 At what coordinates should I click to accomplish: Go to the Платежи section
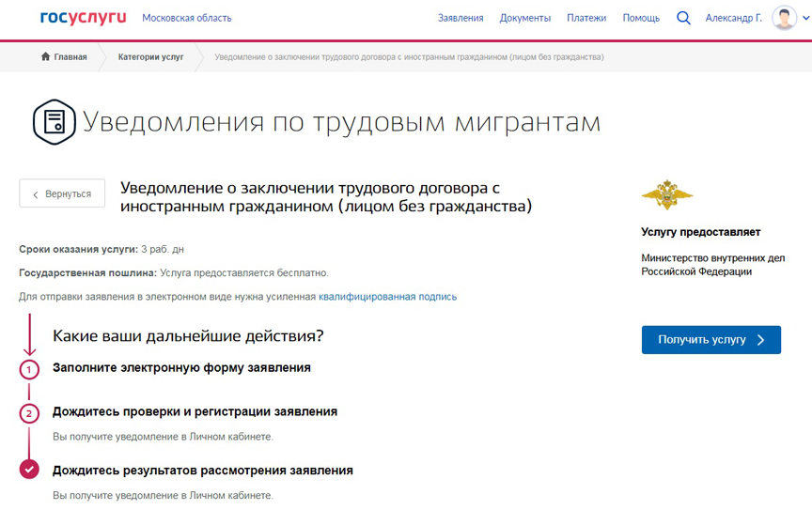[x=586, y=18]
